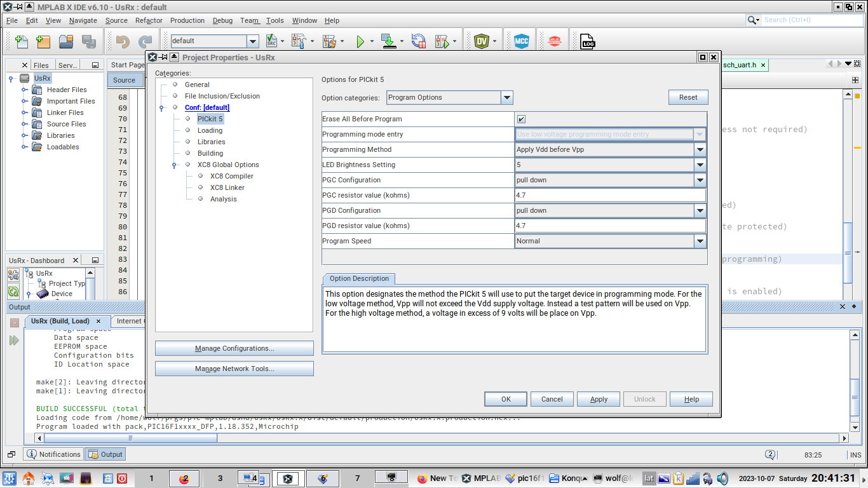Click the green DV Data Visualizer icon
The image size is (868, 488).
[x=482, y=42]
